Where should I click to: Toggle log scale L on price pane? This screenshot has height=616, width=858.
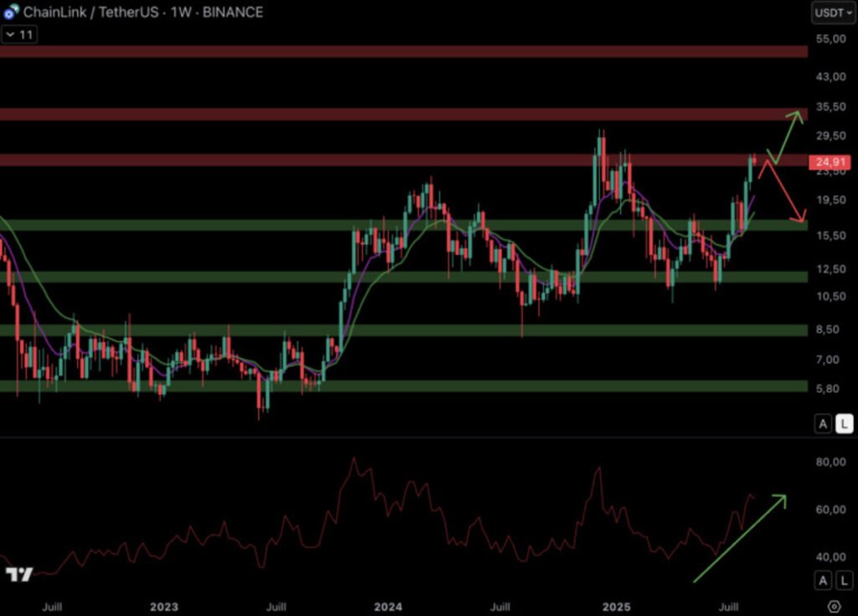845,424
